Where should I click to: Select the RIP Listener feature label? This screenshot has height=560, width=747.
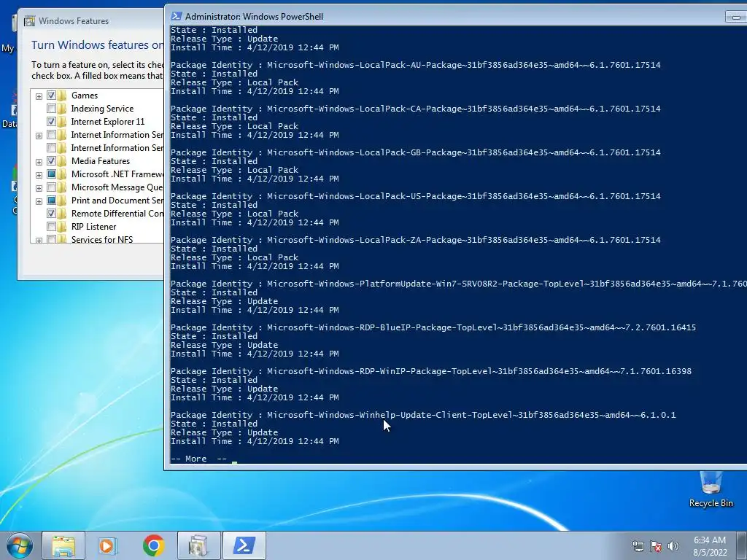[94, 227]
